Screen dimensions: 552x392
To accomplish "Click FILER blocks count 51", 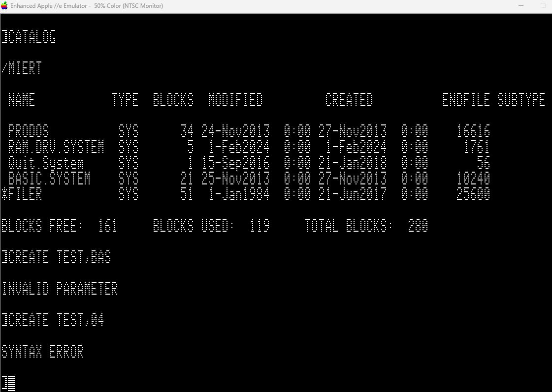I will pos(187,194).
